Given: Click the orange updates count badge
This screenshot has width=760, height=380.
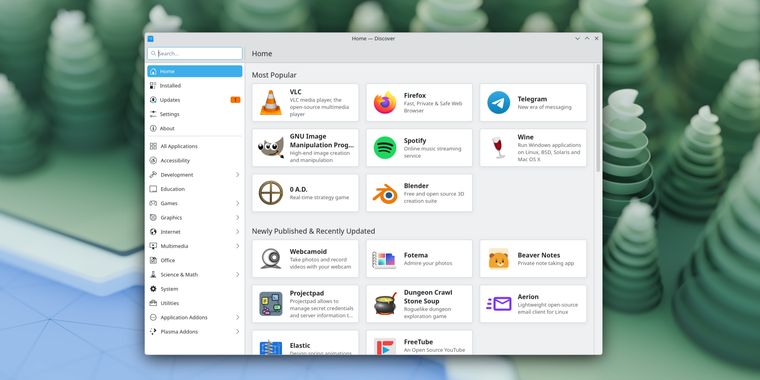Looking at the screenshot, I should click(235, 100).
